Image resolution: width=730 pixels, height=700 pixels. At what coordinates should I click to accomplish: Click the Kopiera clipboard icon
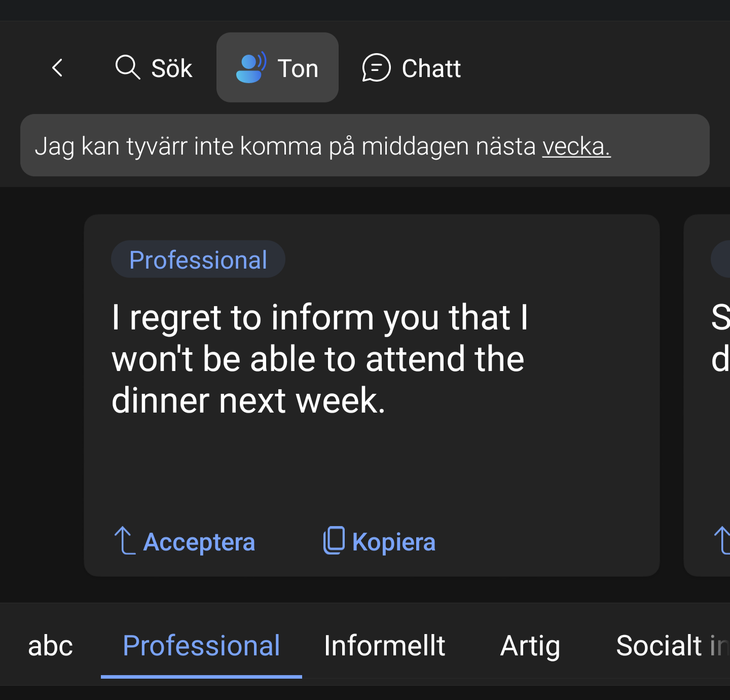click(x=334, y=540)
